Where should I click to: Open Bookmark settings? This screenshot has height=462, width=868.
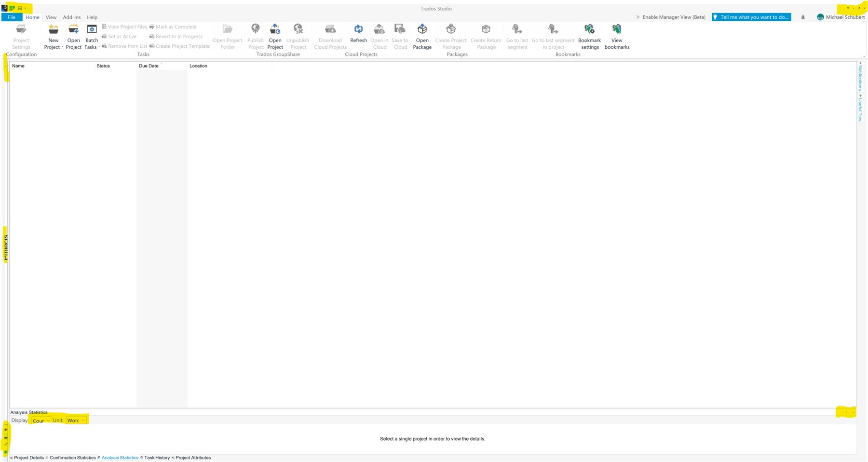589,36
